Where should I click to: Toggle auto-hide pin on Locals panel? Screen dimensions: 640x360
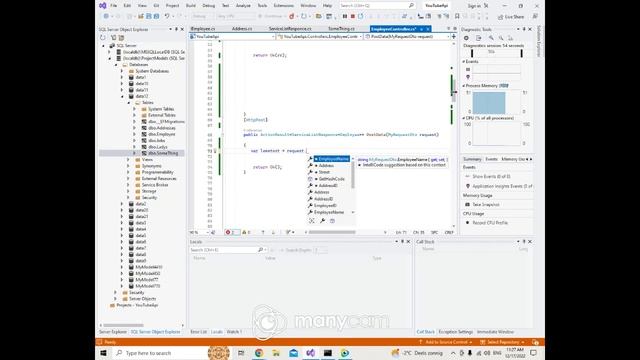[x=402, y=242]
